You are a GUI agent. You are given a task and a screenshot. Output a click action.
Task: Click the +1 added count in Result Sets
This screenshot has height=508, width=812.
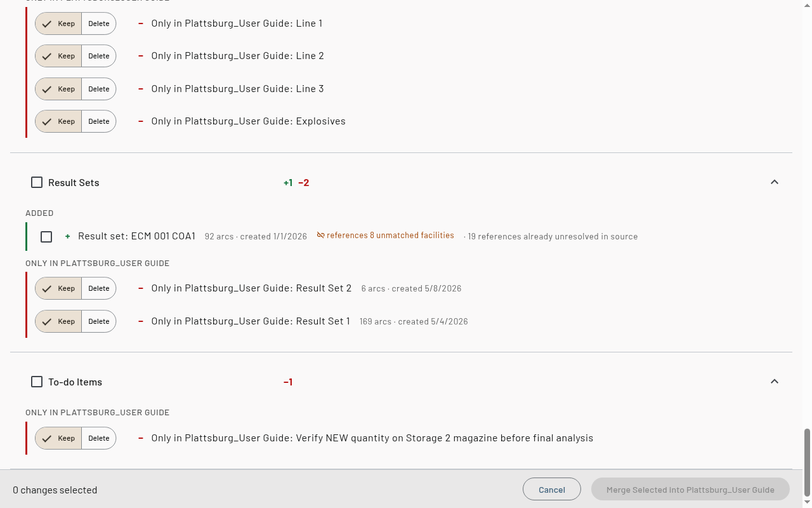[288, 182]
